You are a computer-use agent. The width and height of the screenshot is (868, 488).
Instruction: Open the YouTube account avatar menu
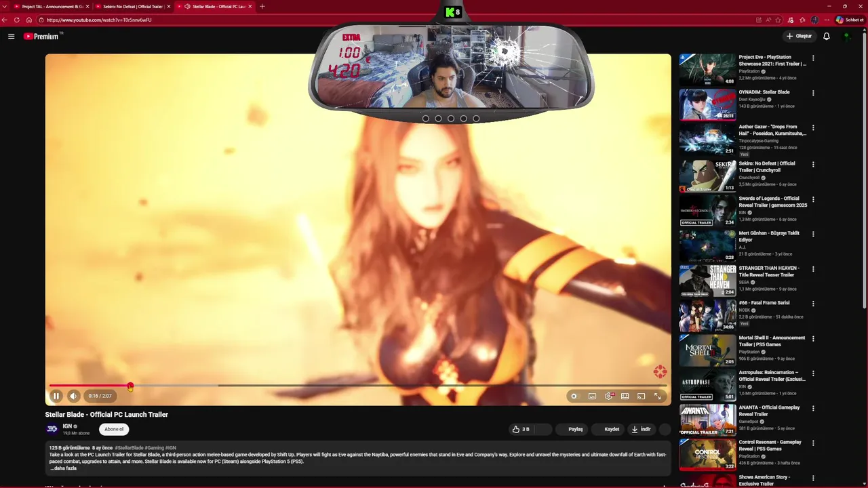[x=847, y=36]
